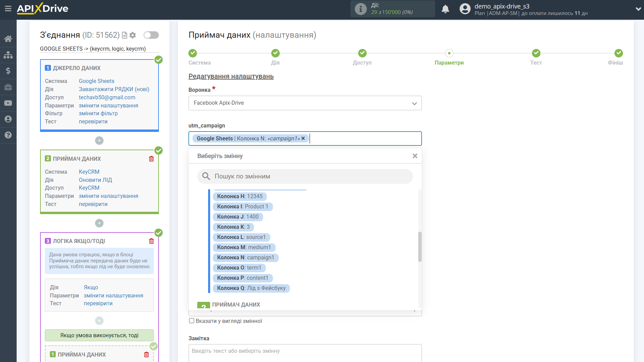Click the account avatar icon
The width and height of the screenshot is (644, 362).
pos(465,9)
